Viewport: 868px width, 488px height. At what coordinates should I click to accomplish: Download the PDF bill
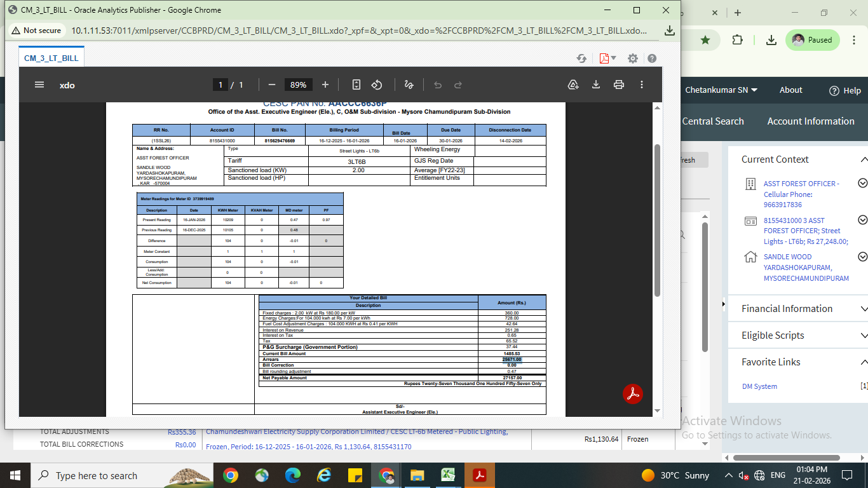coord(596,85)
